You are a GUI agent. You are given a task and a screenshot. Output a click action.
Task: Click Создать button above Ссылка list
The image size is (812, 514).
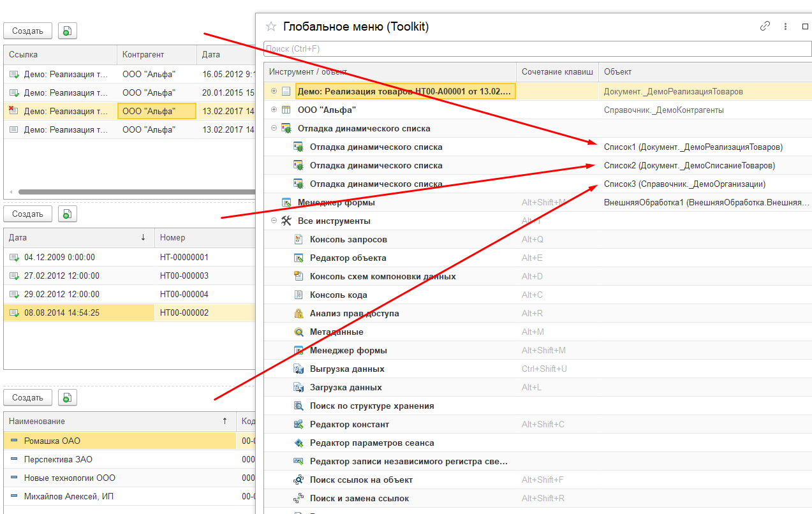27,31
